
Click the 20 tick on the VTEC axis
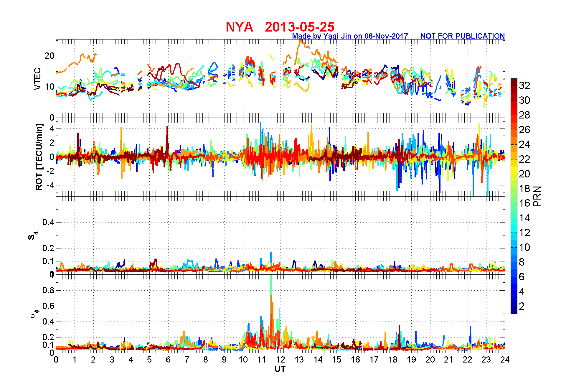pos(49,56)
